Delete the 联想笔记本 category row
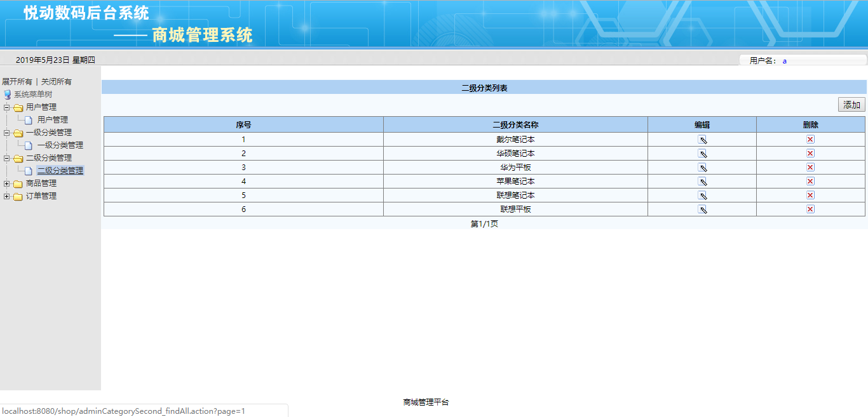The height and width of the screenshot is (417, 868). [x=810, y=195]
